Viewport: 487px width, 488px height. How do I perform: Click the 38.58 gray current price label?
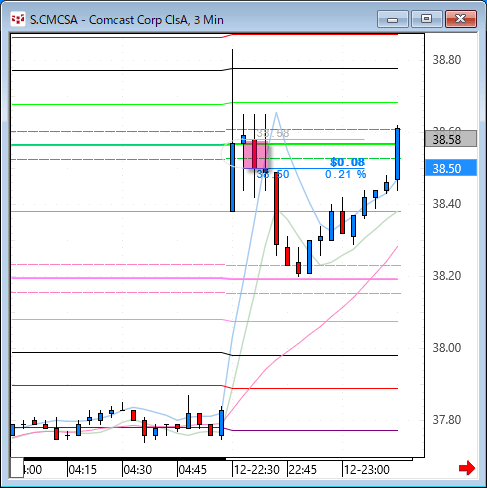[451, 139]
